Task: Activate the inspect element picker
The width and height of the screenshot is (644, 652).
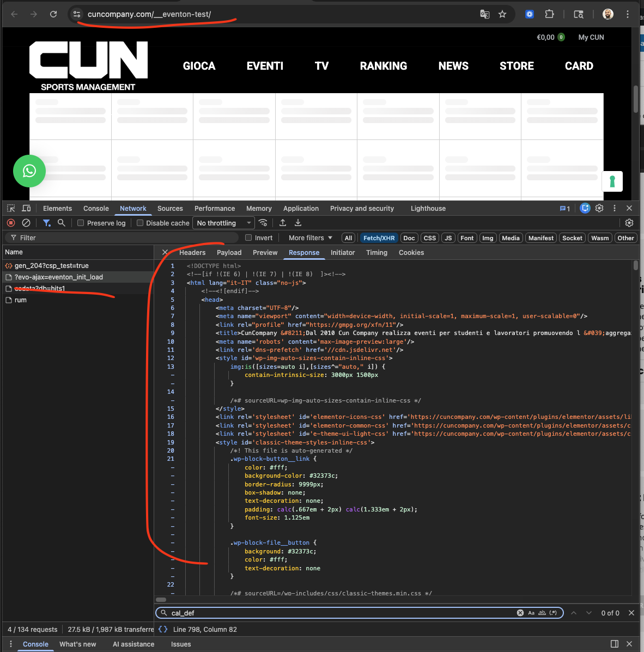Action: click(x=11, y=208)
